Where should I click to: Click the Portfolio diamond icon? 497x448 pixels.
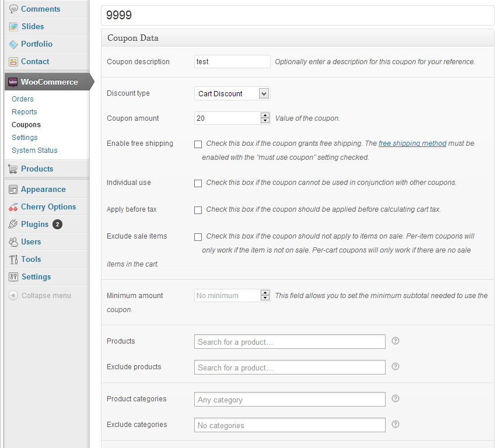tap(13, 44)
